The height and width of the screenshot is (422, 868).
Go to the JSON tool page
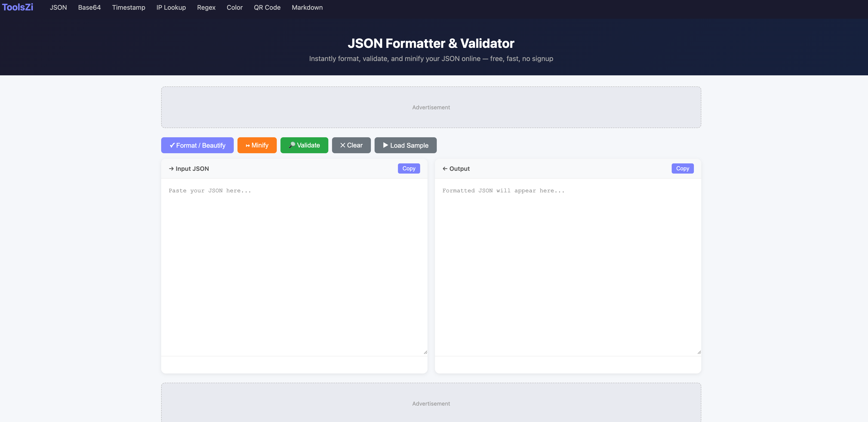[x=58, y=7]
